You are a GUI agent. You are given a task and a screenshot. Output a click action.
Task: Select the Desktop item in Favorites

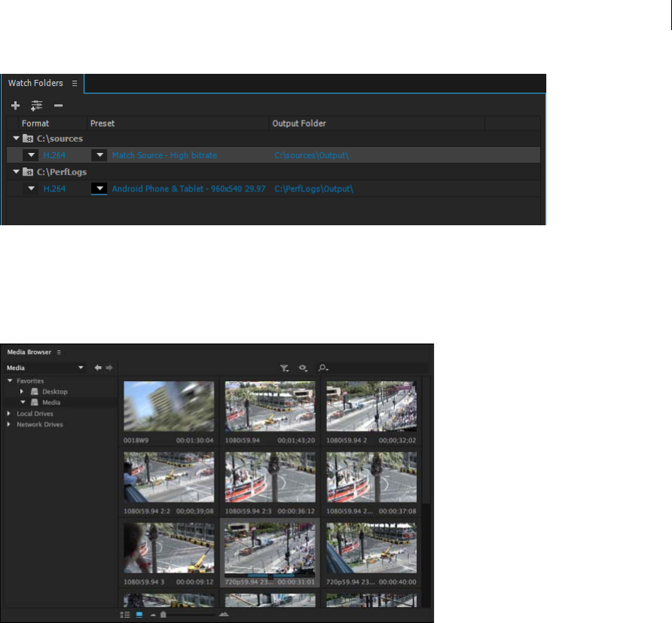pyautogui.click(x=54, y=392)
